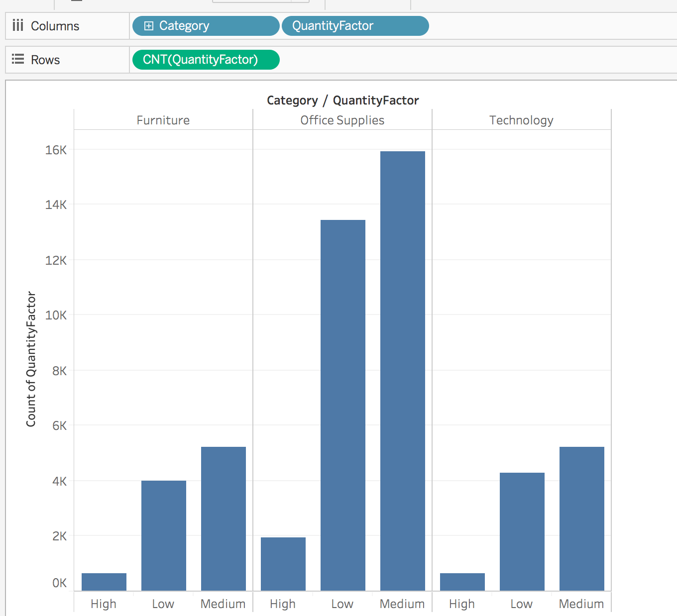Click the Office Supplies Low bar

342,405
